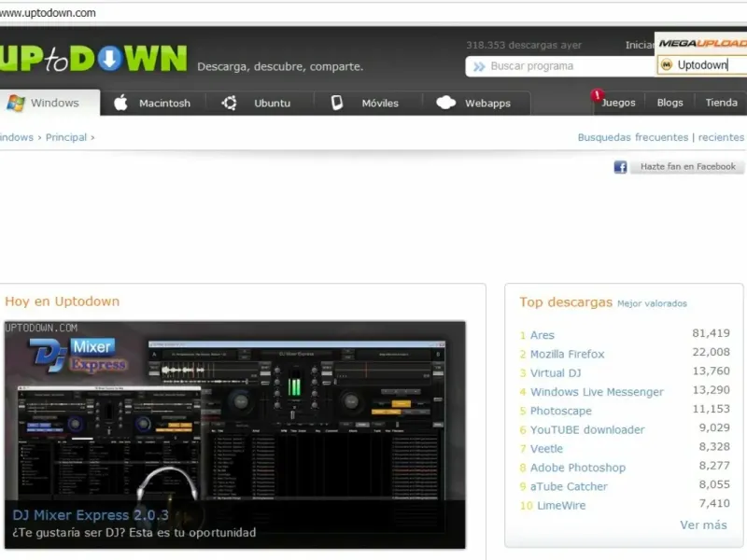Screen dimensions: 747x560
Task: Click the Hoy en Uptodown heading
Action: pyautogui.click(x=62, y=301)
